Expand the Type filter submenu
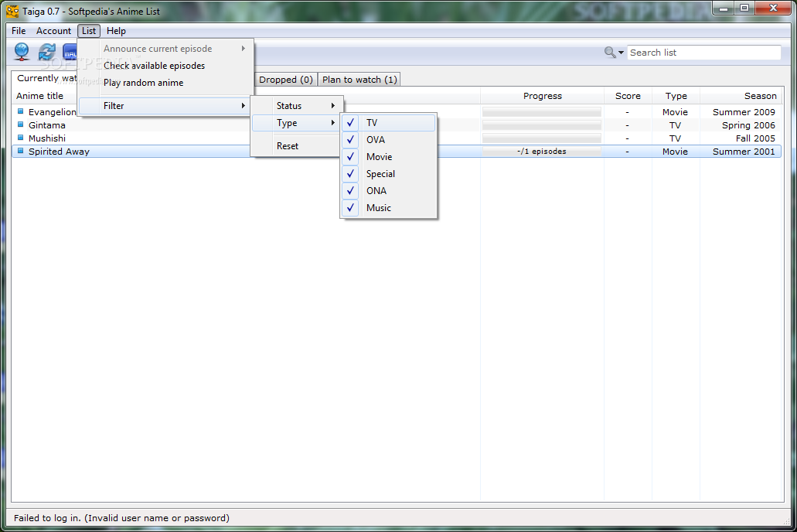This screenshot has width=797, height=532. coord(297,123)
